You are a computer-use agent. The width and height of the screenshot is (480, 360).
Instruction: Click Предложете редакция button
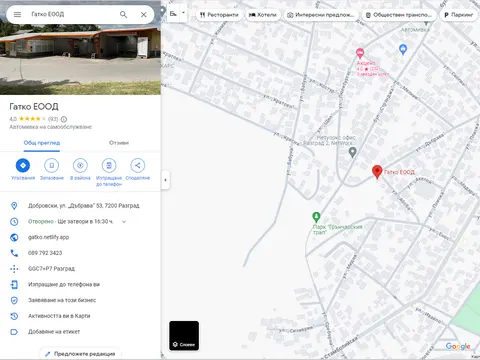[80, 354]
